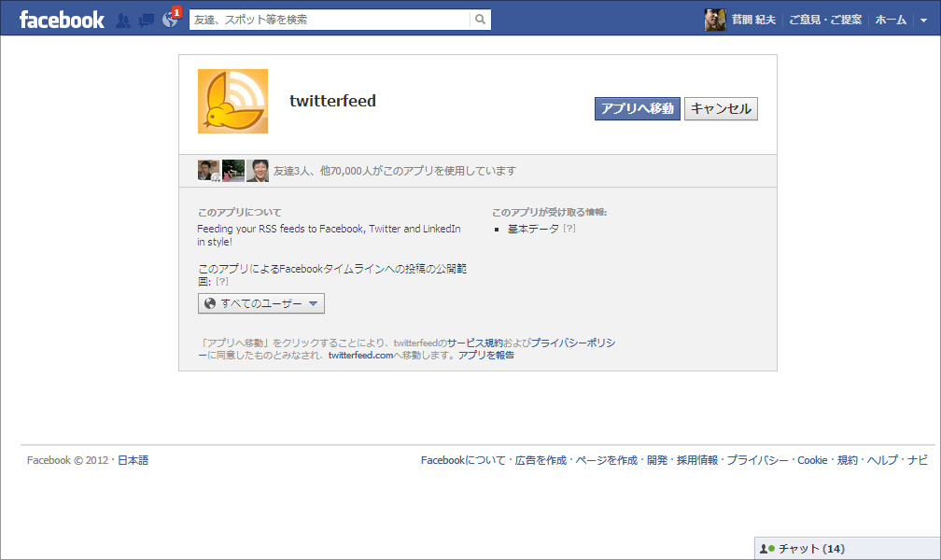Click the アプリを報告 link
The height and width of the screenshot is (560, 941).
486,356
